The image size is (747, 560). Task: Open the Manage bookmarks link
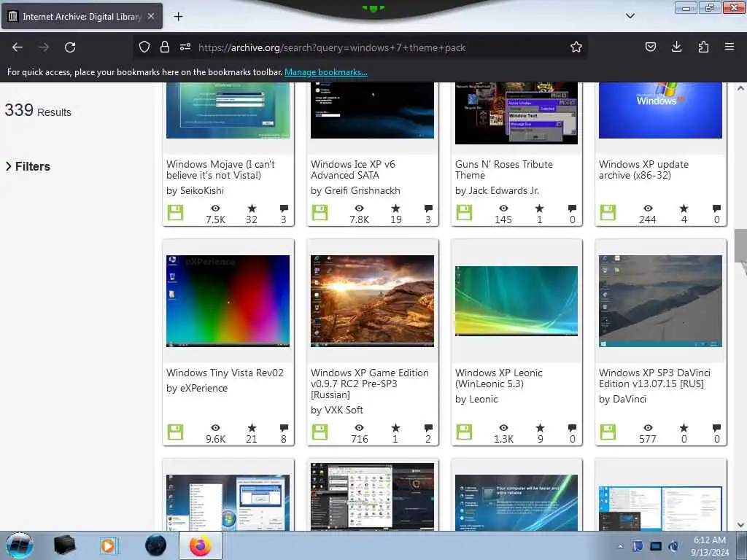[326, 72]
